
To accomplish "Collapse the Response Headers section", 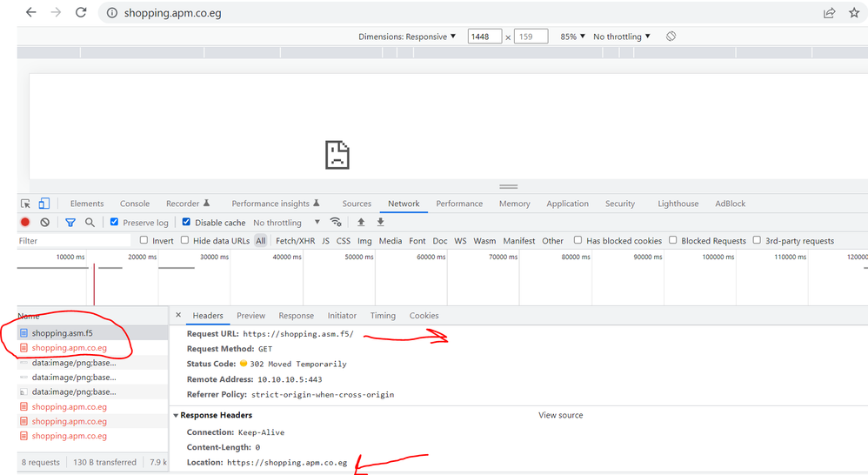I will (177, 416).
